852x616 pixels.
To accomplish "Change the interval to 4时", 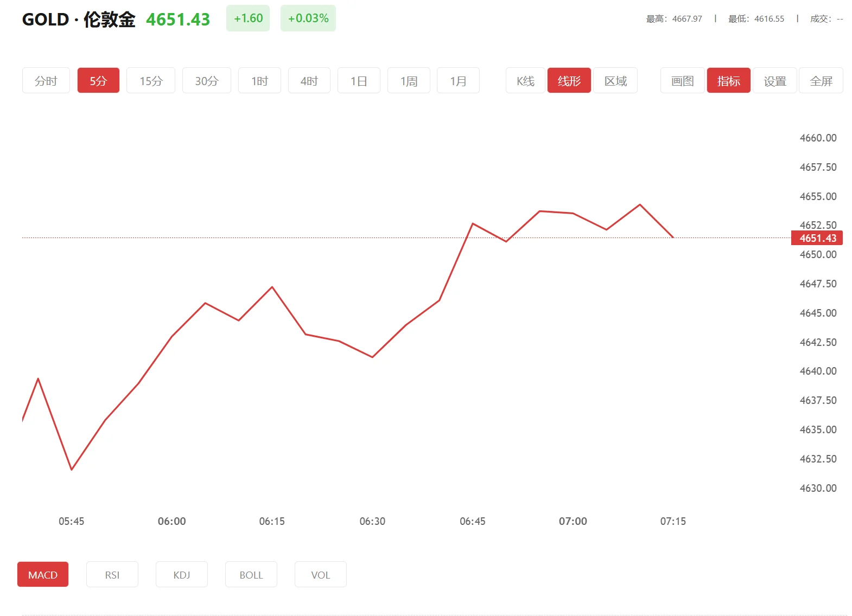I will pos(309,81).
